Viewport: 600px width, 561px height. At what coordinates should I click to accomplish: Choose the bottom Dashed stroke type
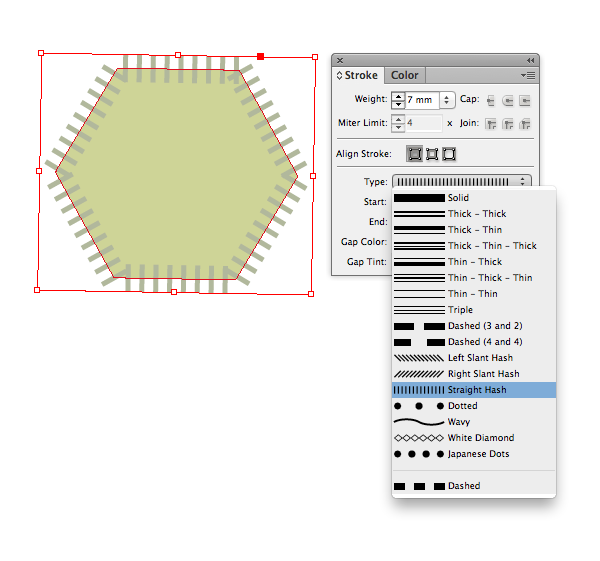click(x=474, y=486)
